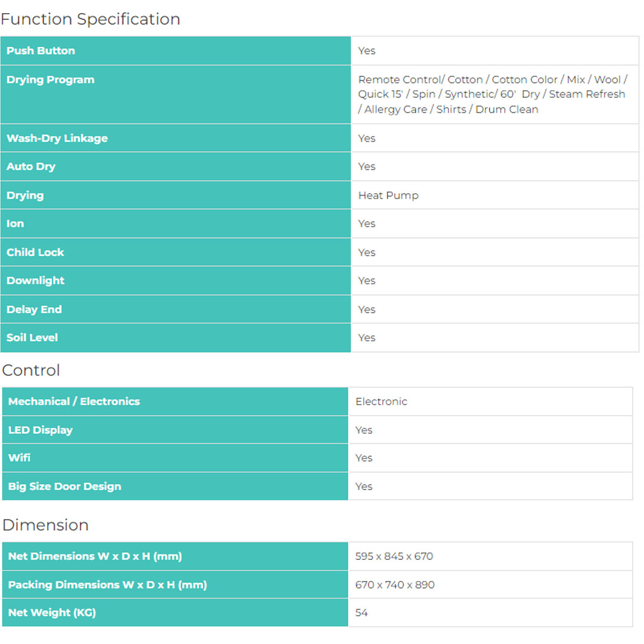Click the Child Lock label
Viewport: 644px width, 644px height.
(x=35, y=252)
